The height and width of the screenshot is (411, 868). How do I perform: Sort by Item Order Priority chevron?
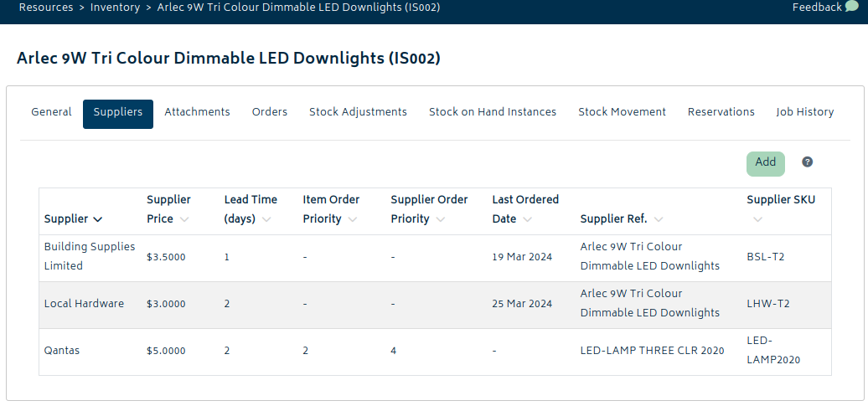point(352,219)
